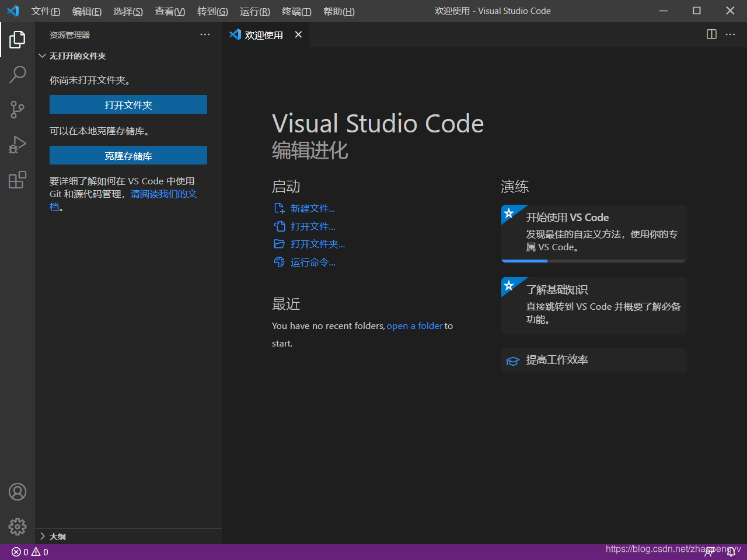Click the new file icon beside 新建文件
This screenshot has height=560, width=747.
(279, 208)
